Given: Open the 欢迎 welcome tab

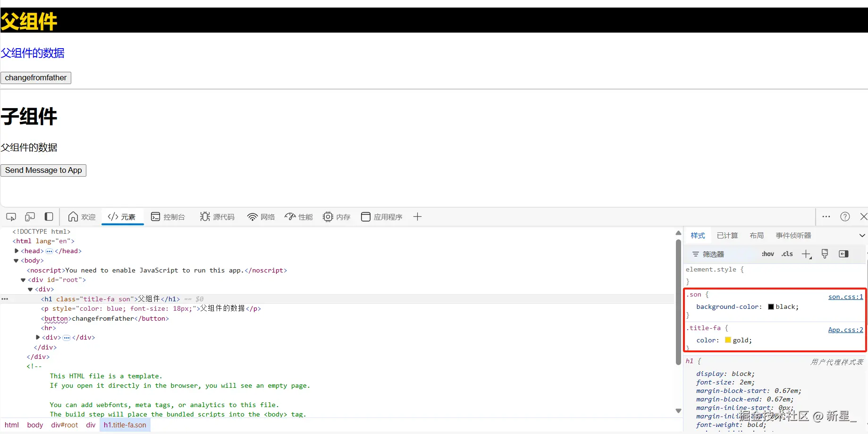Looking at the screenshot, I should point(82,217).
